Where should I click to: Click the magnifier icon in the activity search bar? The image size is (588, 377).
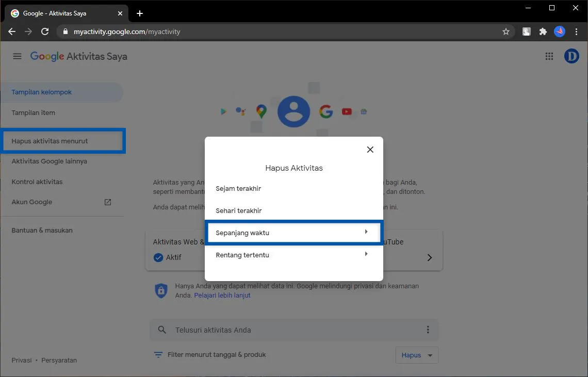coord(162,330)
